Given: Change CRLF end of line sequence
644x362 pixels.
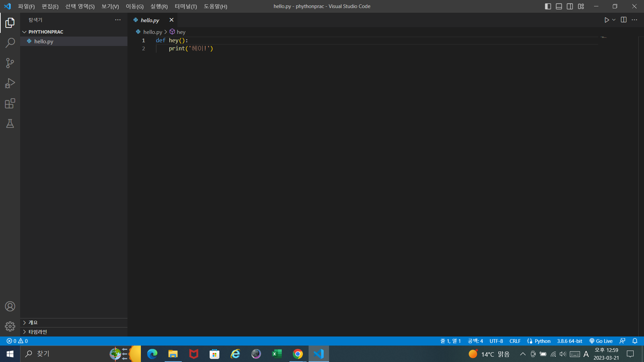Looking at the screenshot, I should 515,341.
